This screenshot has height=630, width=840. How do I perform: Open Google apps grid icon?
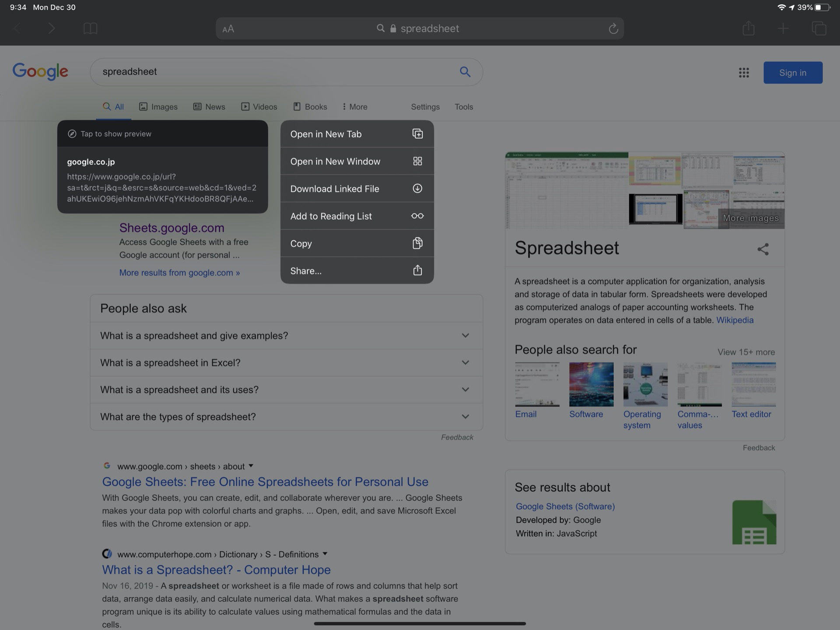pyautogui.click(x=744, y=73)
